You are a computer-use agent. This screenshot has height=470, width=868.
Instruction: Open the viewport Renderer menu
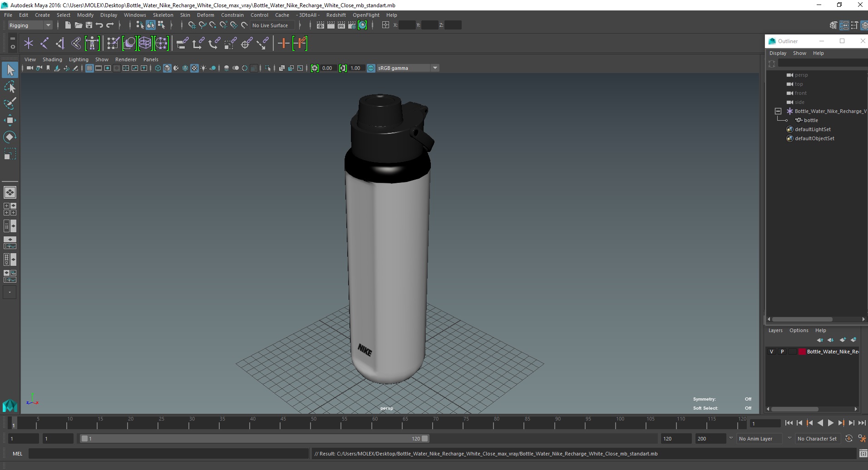click(x=126, y=59)
